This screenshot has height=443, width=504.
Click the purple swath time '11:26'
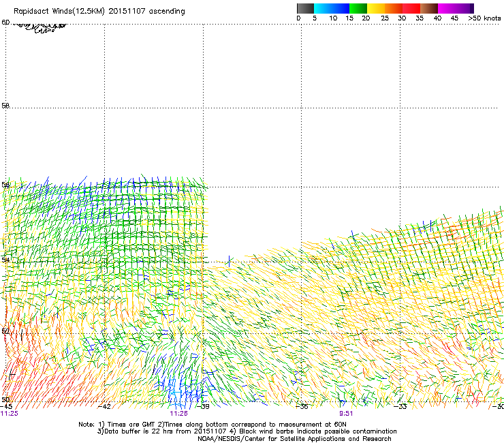[x=178, y=414]
